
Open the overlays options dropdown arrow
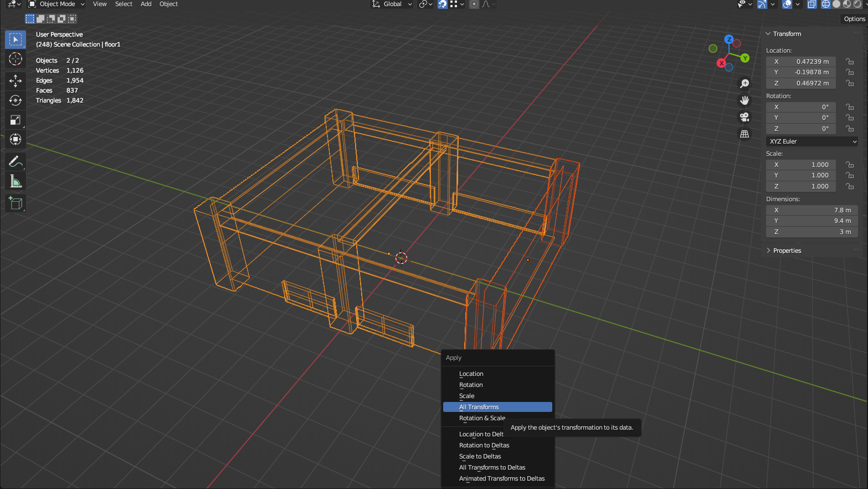pos(798,4)
